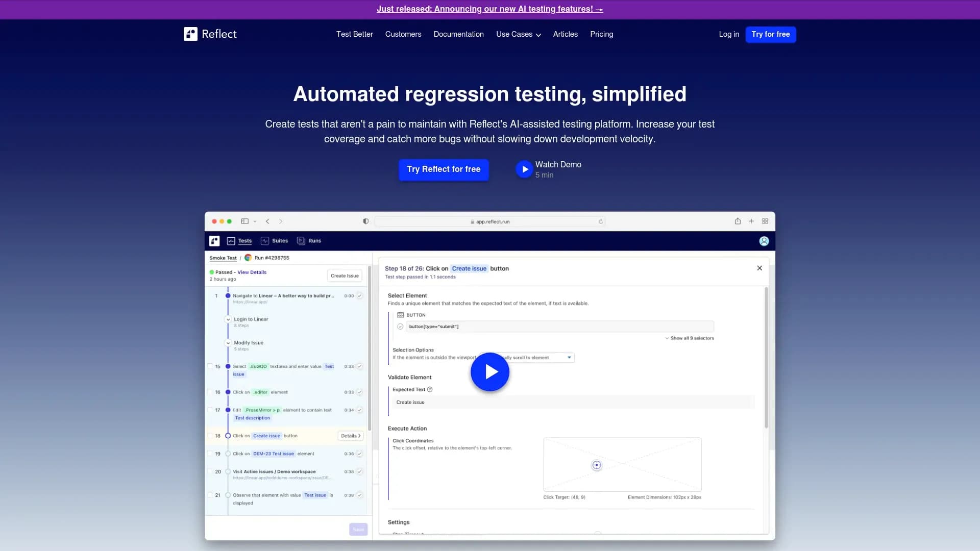Tick the checkbox for step 20
This screenshot has height=551, width=980.
click(210, 472)
